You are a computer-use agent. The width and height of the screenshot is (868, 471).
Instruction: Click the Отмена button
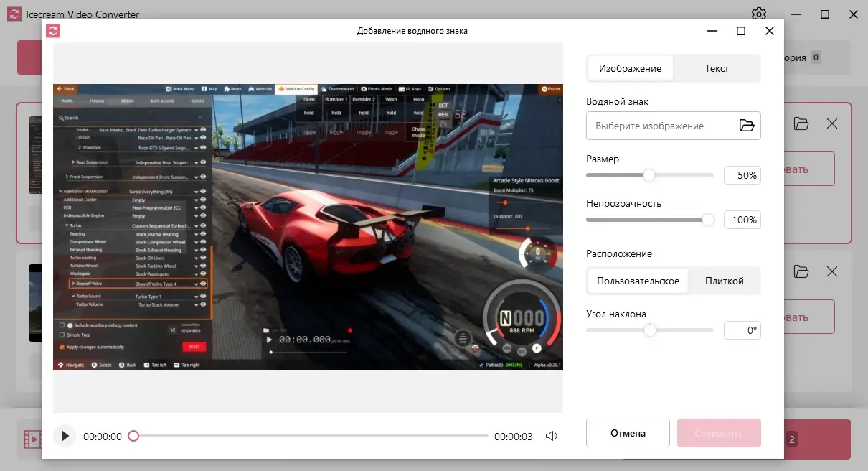click(x=628, y=433)
